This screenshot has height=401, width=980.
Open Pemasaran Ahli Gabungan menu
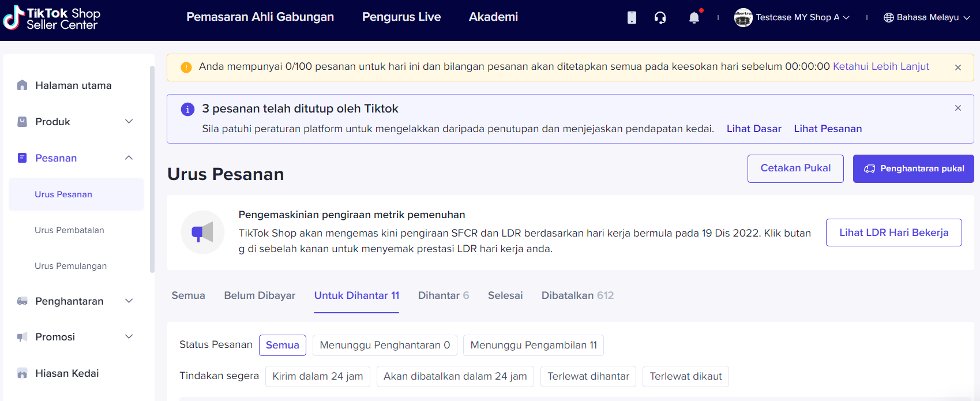(x=260, y=17)
